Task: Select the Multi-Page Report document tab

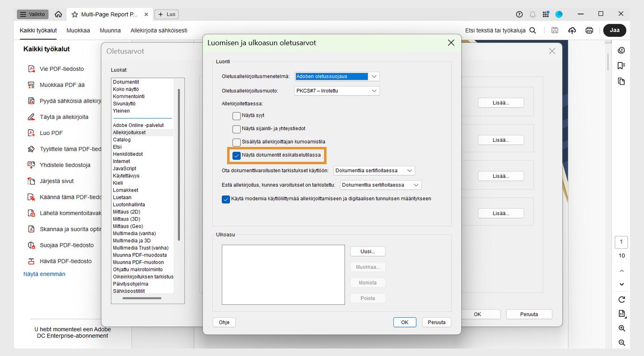Action: pyautogui.click(x=109, y=14)
